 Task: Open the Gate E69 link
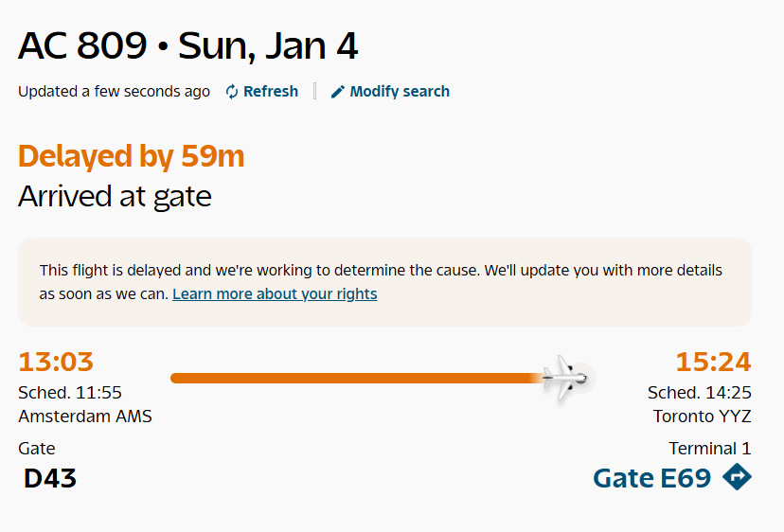point(651,478)
